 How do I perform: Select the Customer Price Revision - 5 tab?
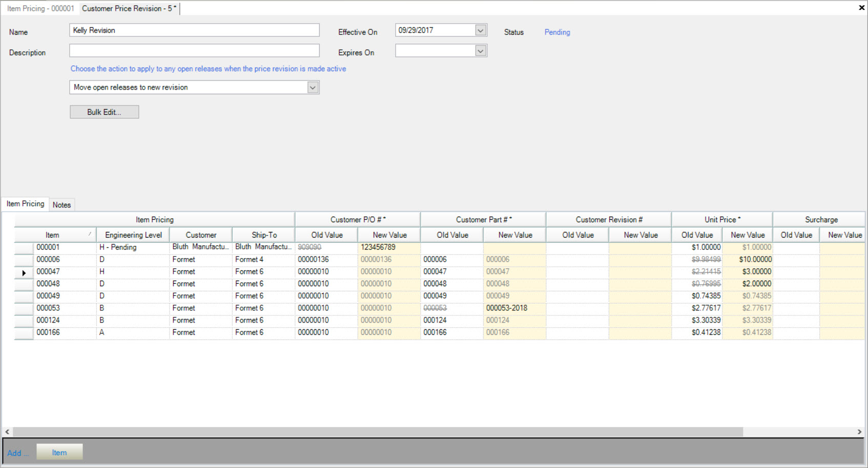pyautogui.click(x=129, y=8)
